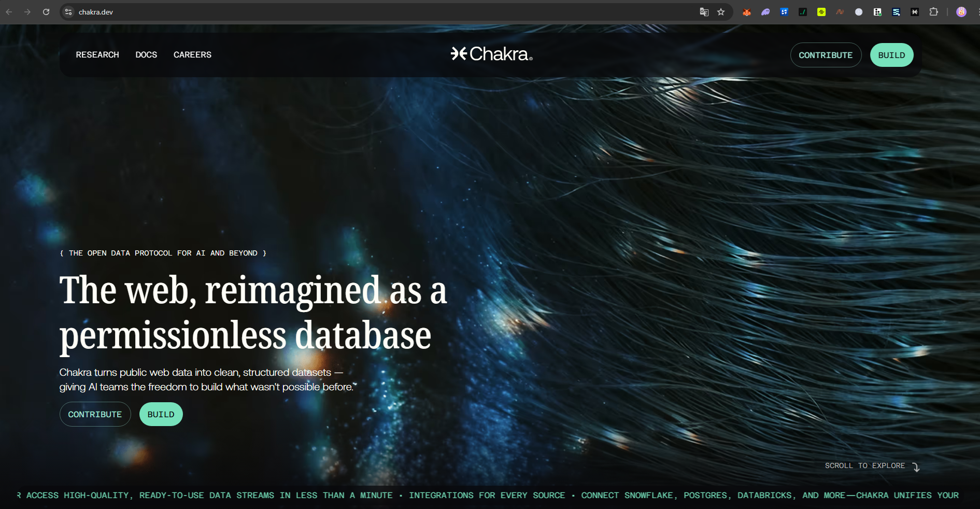Click the BUILD button in the top navbar

click(x=891, y=55)
